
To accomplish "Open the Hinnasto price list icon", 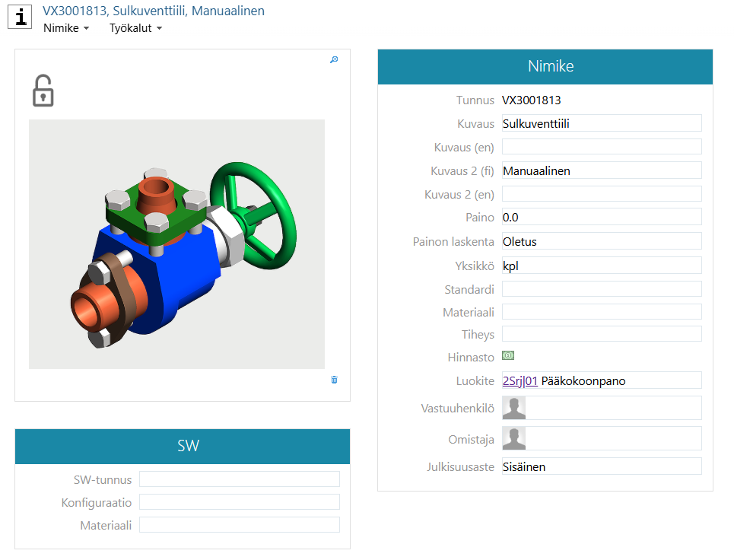I will (x=508, y=356).
